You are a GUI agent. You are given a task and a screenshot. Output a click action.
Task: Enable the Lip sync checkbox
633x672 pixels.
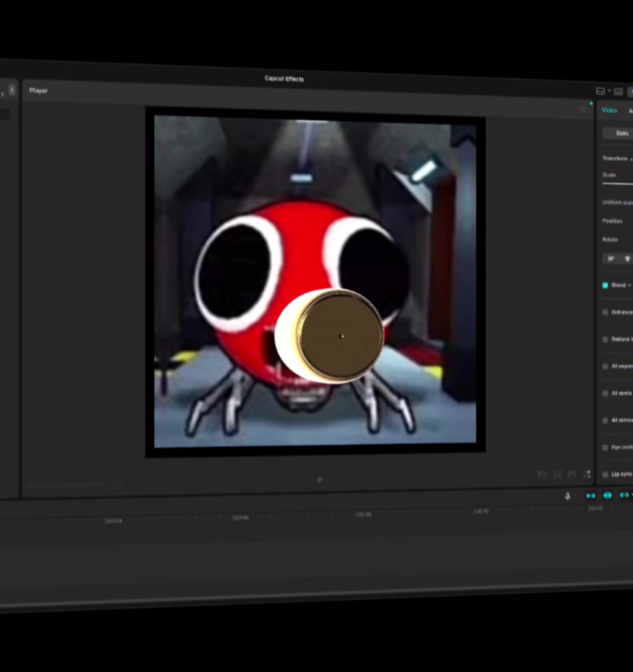coord(605,474)
